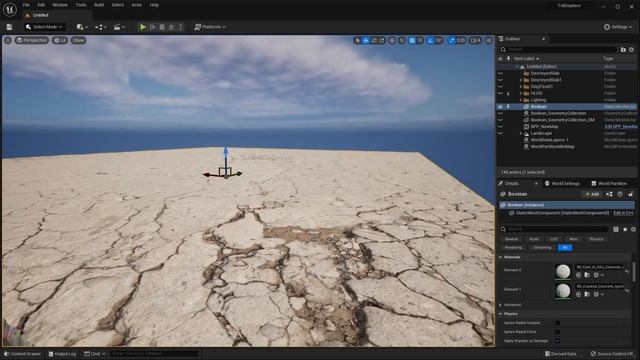The width and height of the screenshot is (640, 360).
Task: Select the HLOD folder in Outliner
Action: pos(536,93)
